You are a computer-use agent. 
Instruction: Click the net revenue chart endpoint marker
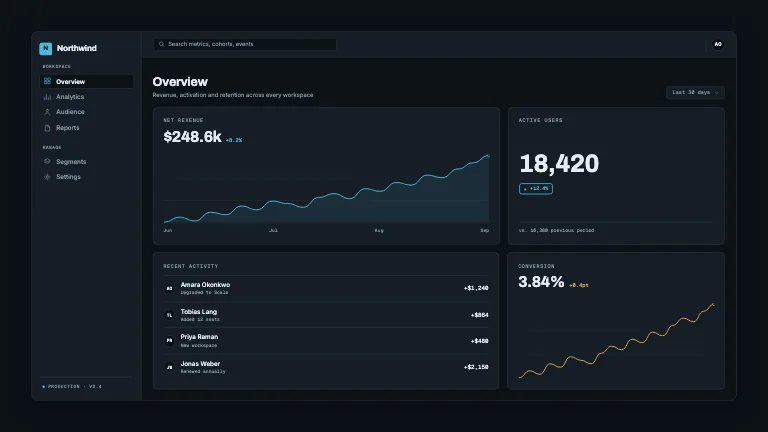488,156
